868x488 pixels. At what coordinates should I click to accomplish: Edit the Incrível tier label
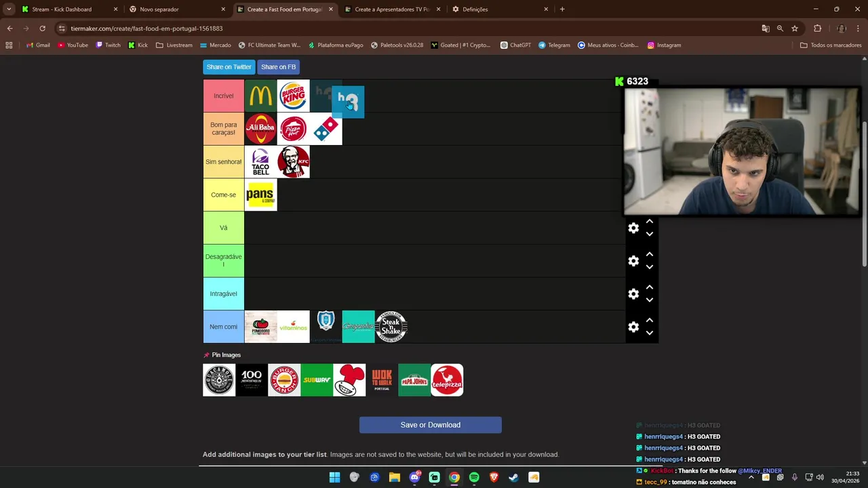pyautogui.click(x=224, y=96)
